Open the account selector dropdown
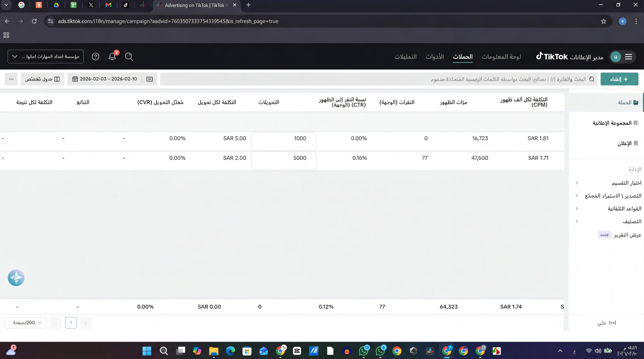This screenshot has height=359, width=644. pyautogui.click(x=46, y=57)
